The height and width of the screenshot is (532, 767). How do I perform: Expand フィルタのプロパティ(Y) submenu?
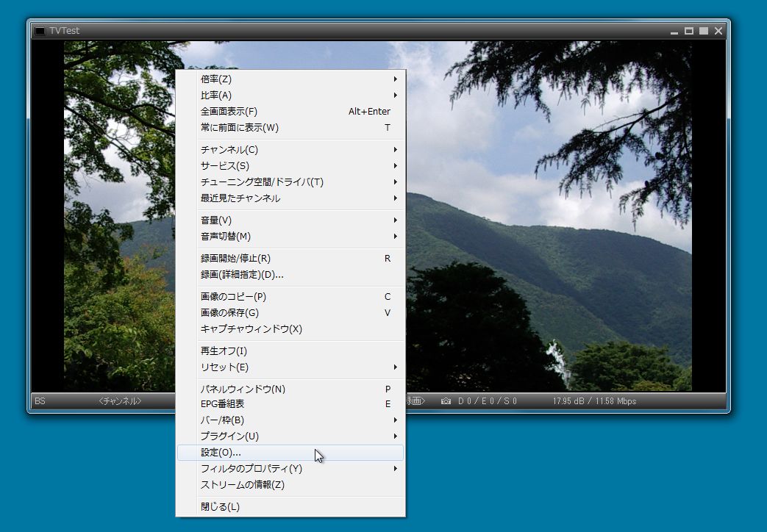click(x=290, y=468)
